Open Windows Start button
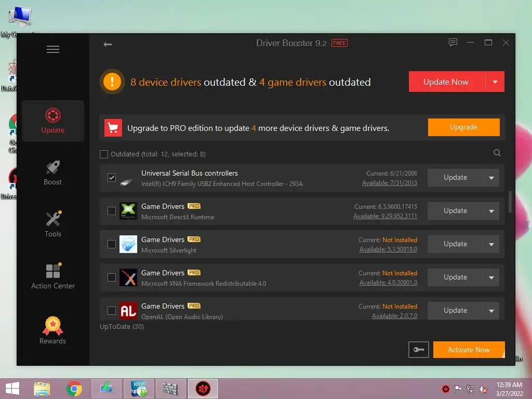The height and width of the screenshot is (399, 532). coord(12,389)
